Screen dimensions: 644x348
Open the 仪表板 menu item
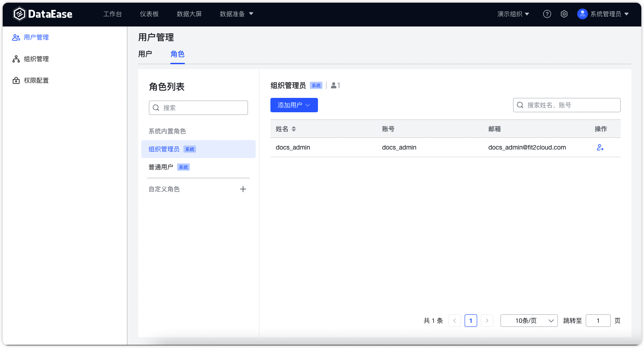tap(148, 14)
